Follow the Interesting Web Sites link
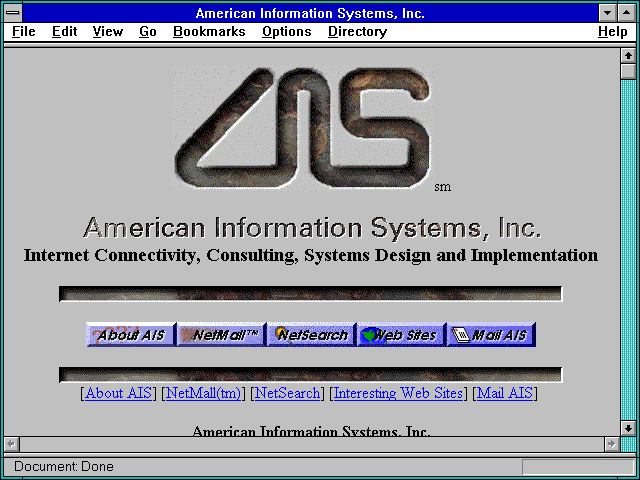The width and height of the screenshot is (640, 480). coord(398,393)
